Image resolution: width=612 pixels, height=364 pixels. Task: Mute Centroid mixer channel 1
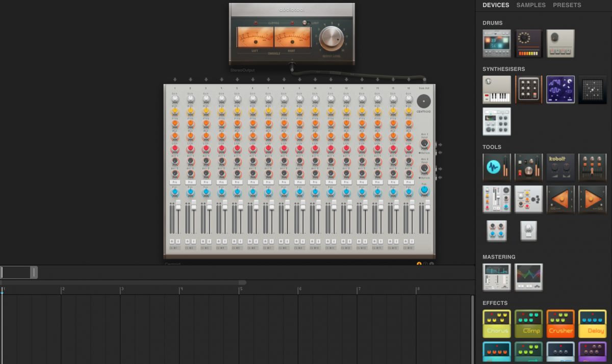172,241
